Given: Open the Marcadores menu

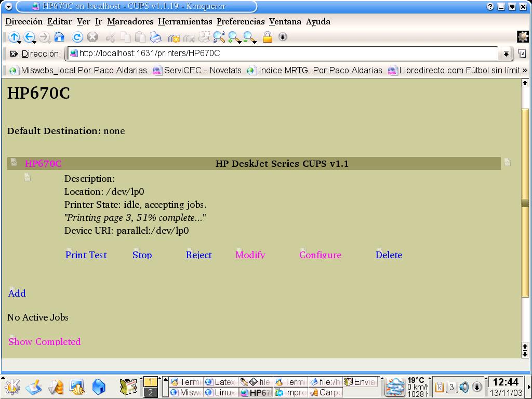Looking at the screenshot, I should tap(130, 22).
